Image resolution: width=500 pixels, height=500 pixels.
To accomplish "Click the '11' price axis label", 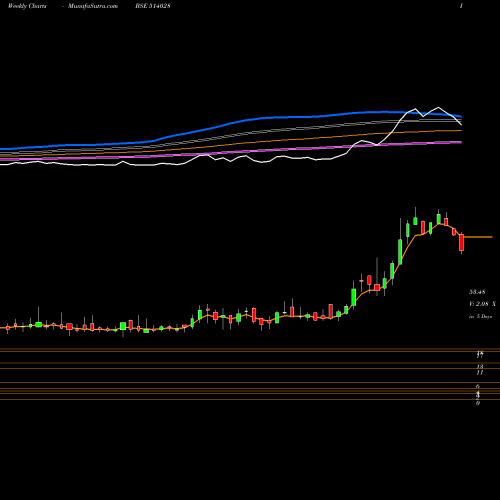I will pos(480,372).
